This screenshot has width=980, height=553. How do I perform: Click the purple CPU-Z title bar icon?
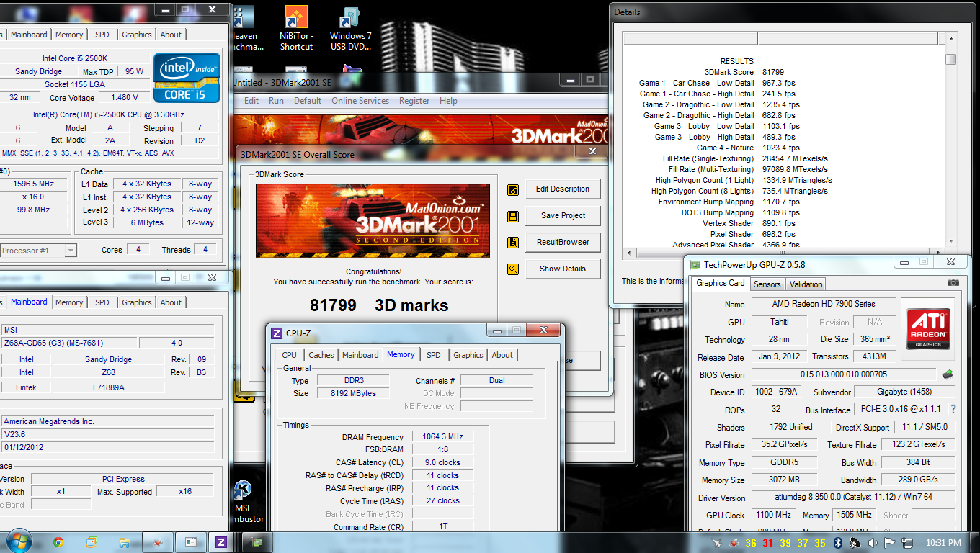click(277, 333)
